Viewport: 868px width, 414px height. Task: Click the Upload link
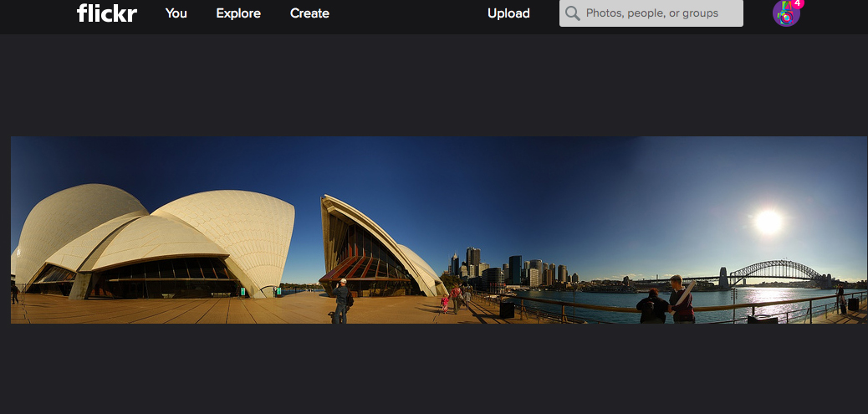pos(508,13)
